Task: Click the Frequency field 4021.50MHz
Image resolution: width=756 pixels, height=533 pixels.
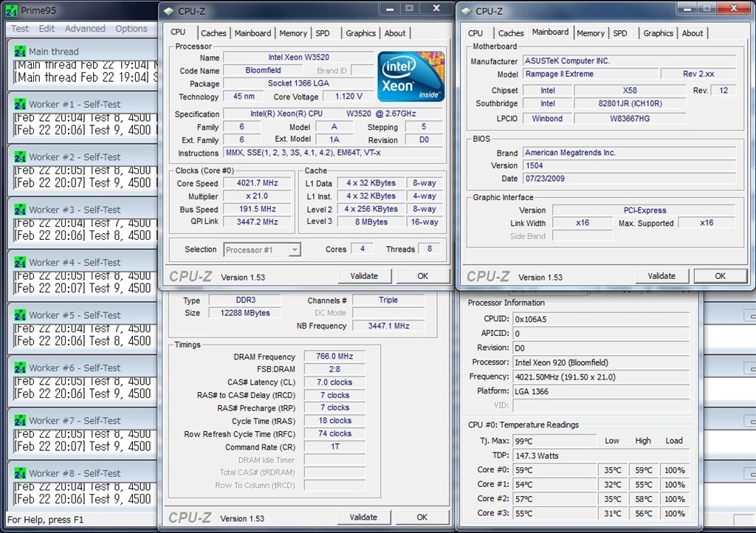Action: tap(601, 376)
